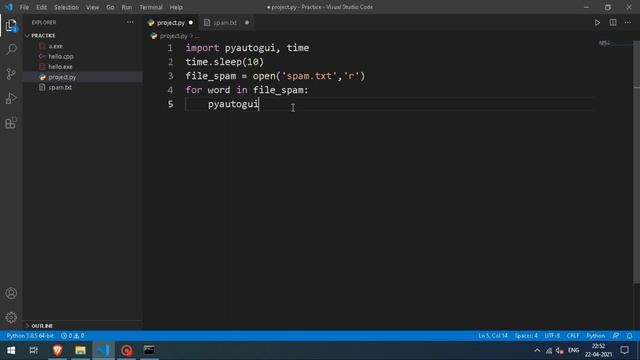Place cursor on line 2 time.sleep(10)
This screenshot has height=360, width=640.
click(224, 62)
